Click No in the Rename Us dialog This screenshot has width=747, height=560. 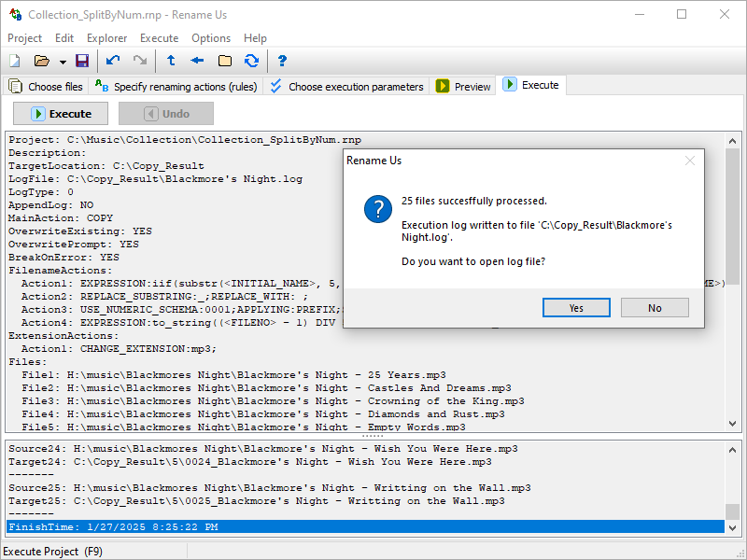pyautogui.click(x=655, y=308)
